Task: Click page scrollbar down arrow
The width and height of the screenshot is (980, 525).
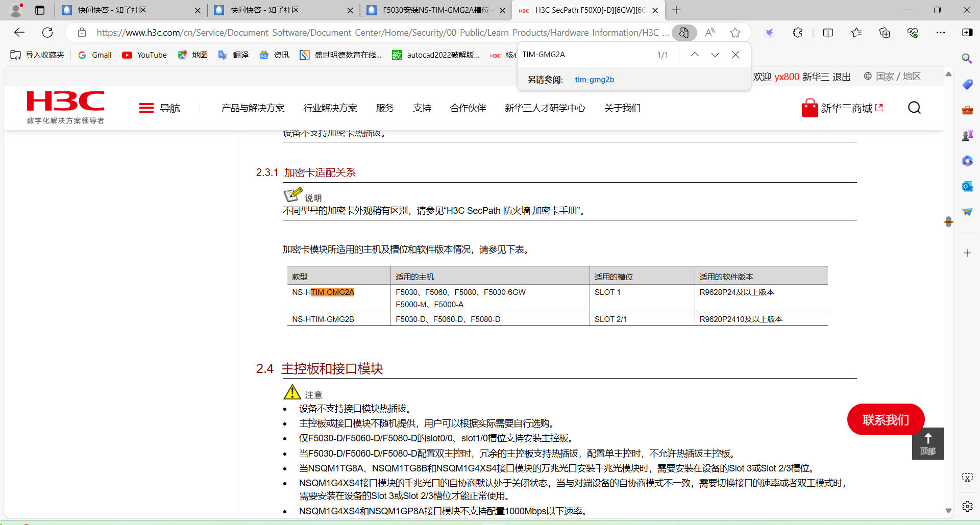Action: (x=948, y=510)
